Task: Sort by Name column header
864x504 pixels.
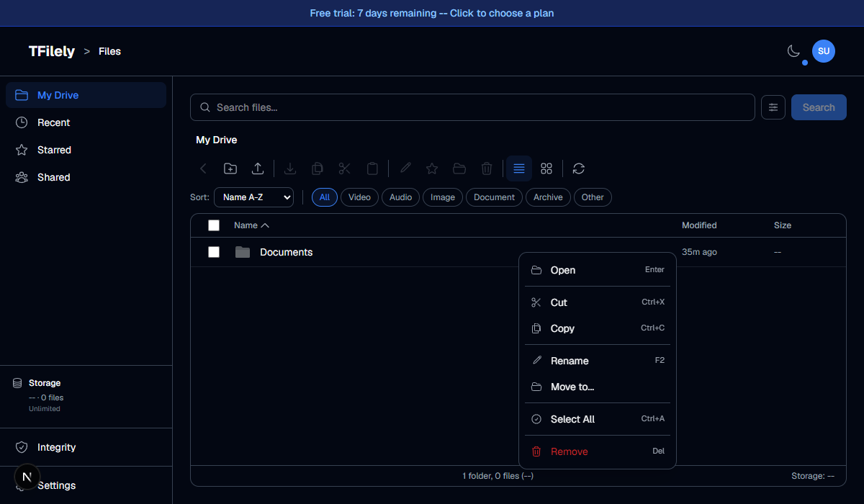Action: pyautogui.click(x=251, y=225)
